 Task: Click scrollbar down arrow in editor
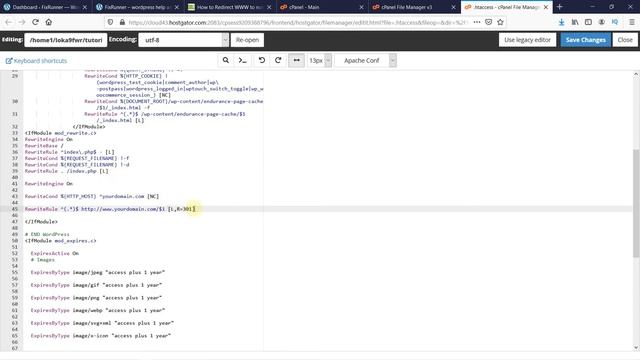(636, 348)
